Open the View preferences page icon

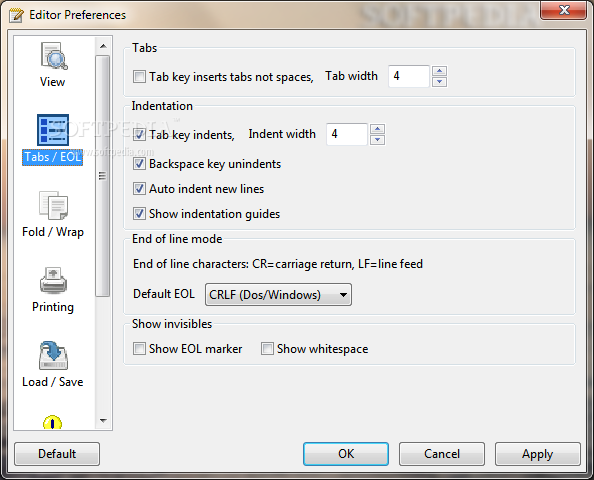click(x=53, y=56)
